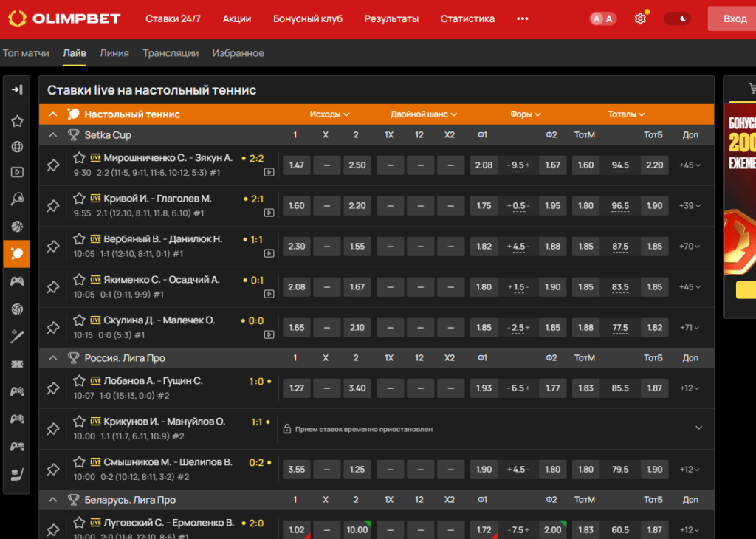This screenshot has height=539, width=756.
Task: Open the Двойной шанс dropdown
Action: (x=423, y=114)
